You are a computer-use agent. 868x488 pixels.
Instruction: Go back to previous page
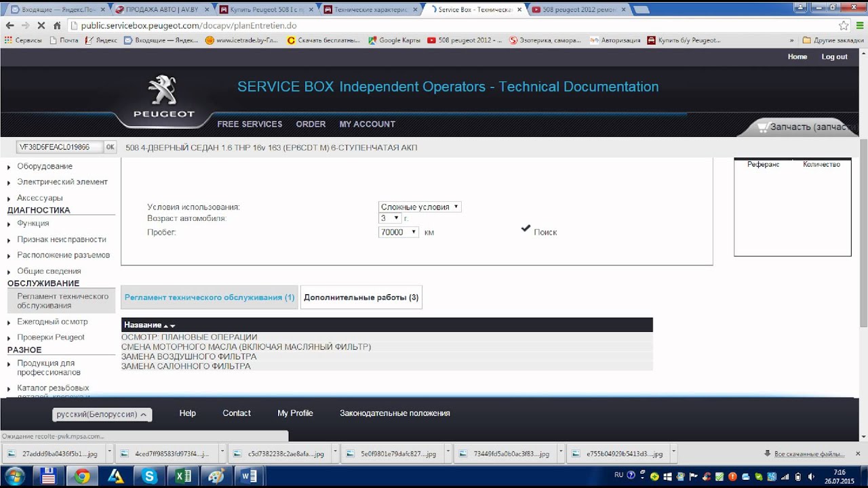(9, 26)
